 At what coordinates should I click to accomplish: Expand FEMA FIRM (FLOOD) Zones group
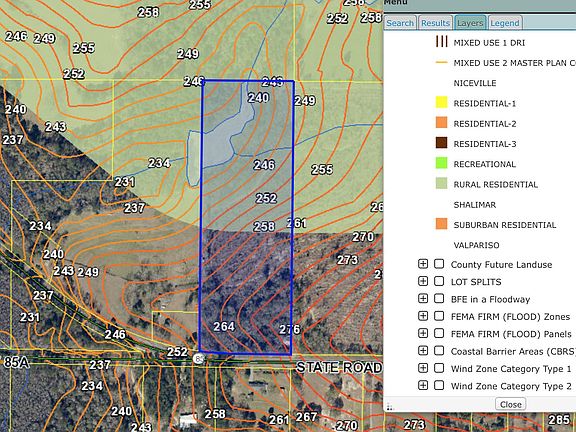pos(423,316)
